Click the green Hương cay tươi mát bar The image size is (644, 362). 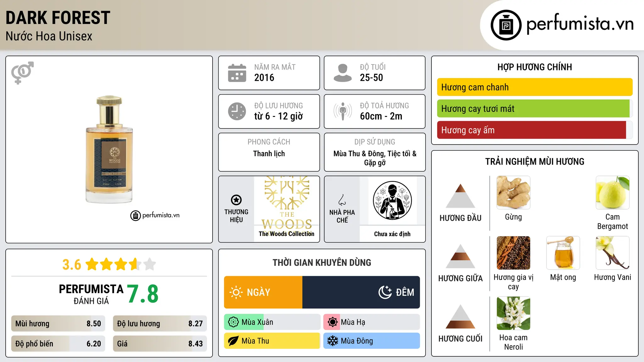535,108
